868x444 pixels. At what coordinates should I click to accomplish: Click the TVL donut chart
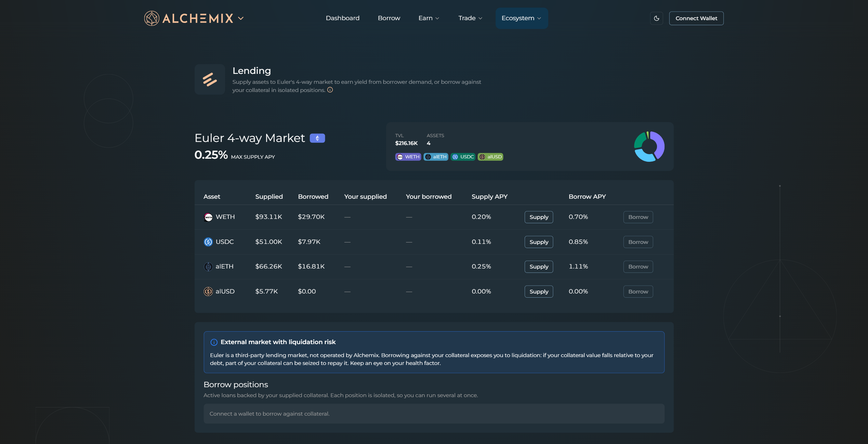point(649,146)
